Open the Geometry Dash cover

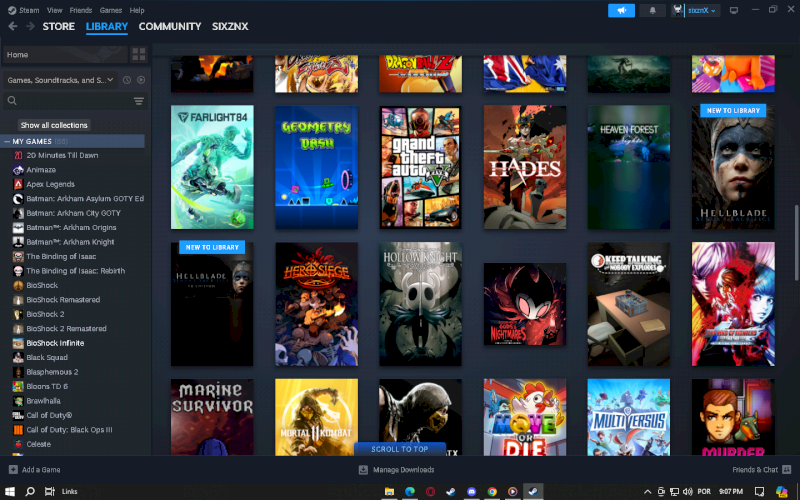(x=316, y=167)
